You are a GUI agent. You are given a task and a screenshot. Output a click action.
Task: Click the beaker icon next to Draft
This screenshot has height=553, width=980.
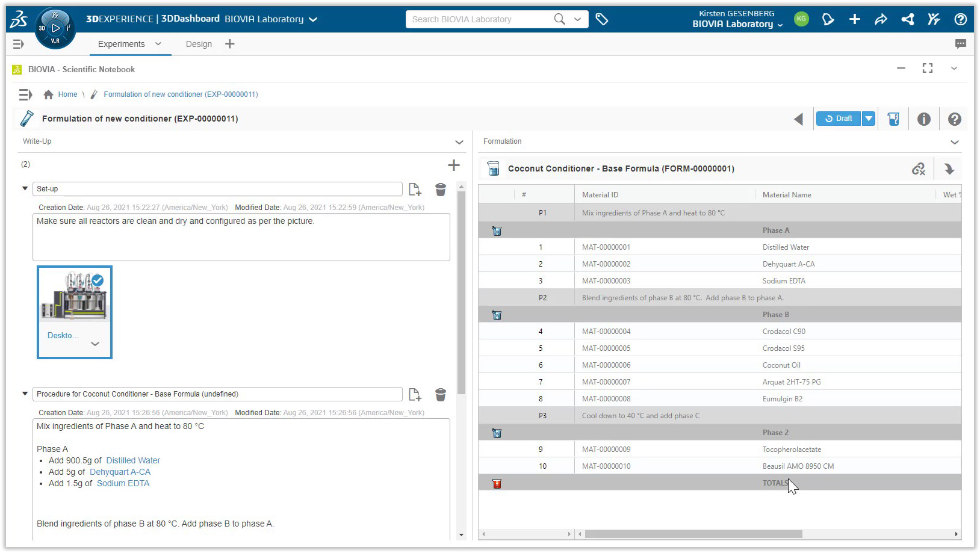point(893,119)
